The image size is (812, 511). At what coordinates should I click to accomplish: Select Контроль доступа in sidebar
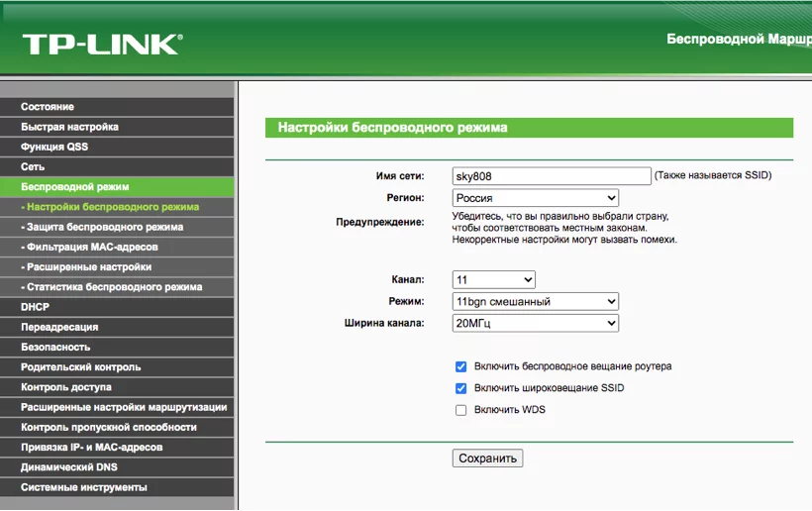point(117,387)
